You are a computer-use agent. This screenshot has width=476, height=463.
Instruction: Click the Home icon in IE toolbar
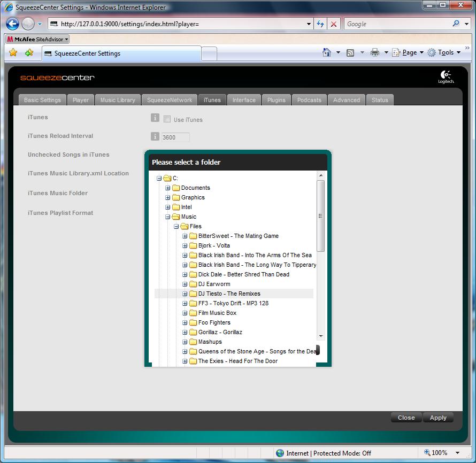[x=327, y=52]
